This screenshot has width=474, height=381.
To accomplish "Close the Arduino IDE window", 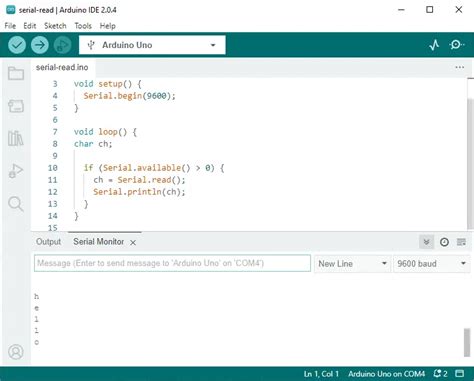I will (x=459, y=10).
